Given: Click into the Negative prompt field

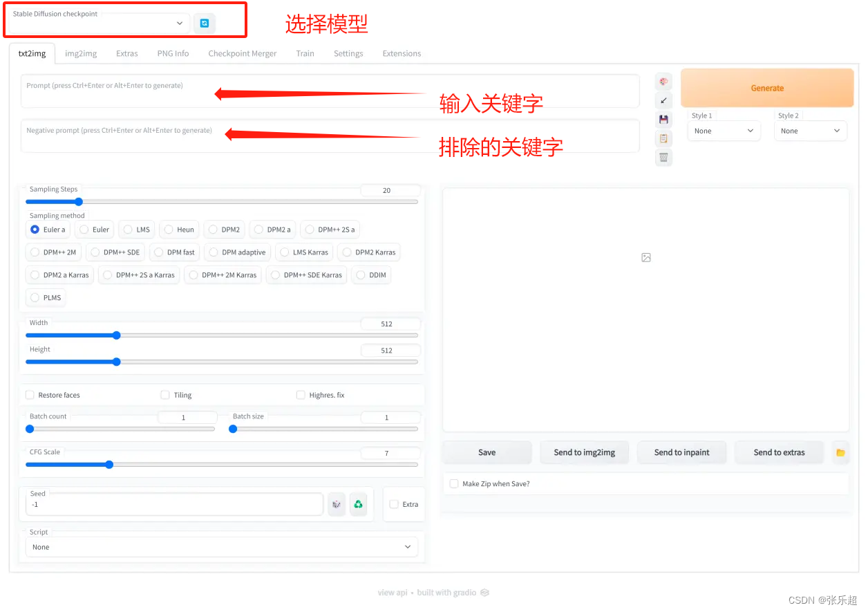Looking at the screenshot, I should [x=330, y=136].
